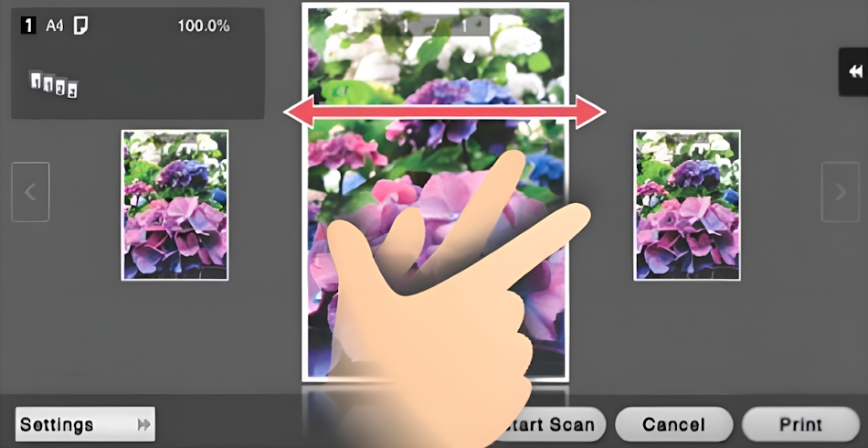Select the right flower page thumbnail
This screenshot has width=868, height=448.
coord(687,205)
